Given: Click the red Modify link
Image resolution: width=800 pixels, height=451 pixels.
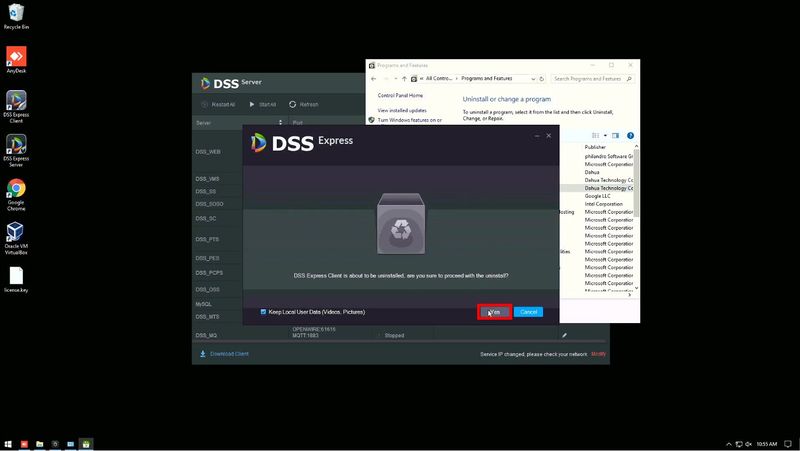Looking at the screenshot, I should (598, 354).
